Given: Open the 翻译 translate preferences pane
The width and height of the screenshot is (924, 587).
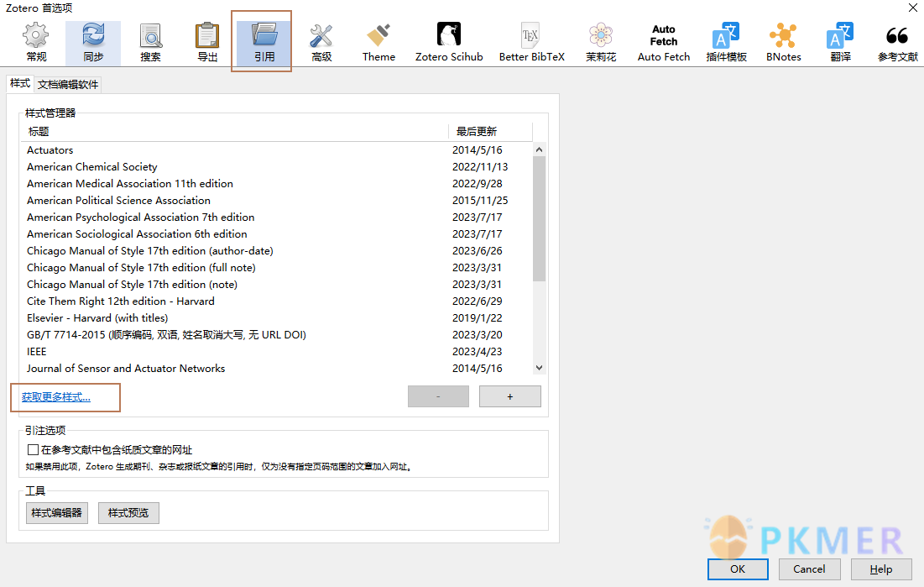Looking at the screenshot, I should (x=840, y=43).
